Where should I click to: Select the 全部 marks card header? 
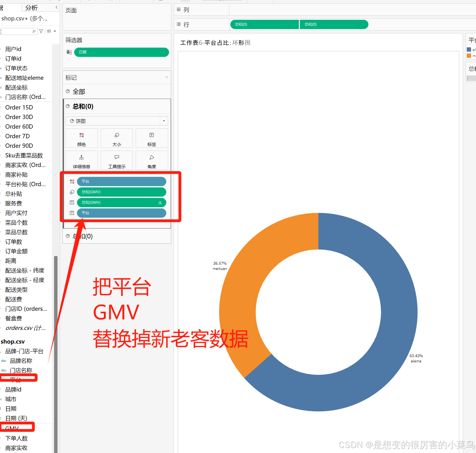coord(117,92)
